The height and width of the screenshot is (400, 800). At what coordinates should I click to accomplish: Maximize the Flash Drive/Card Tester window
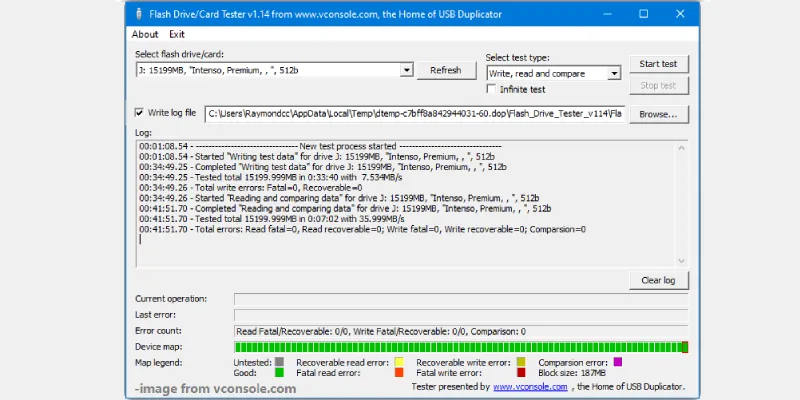(643, 14)
